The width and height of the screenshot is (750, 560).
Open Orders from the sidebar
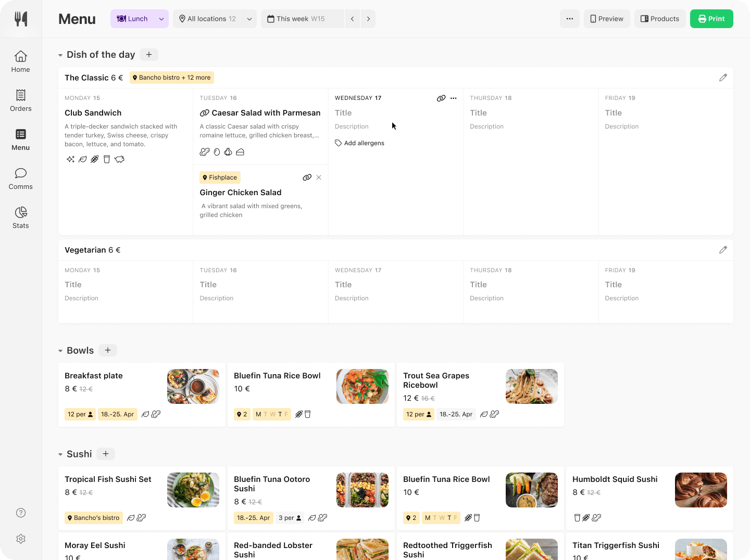(x=21, y=100)
